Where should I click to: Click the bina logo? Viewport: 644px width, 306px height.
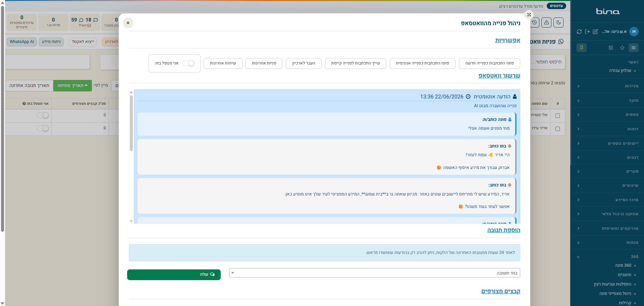608,11
